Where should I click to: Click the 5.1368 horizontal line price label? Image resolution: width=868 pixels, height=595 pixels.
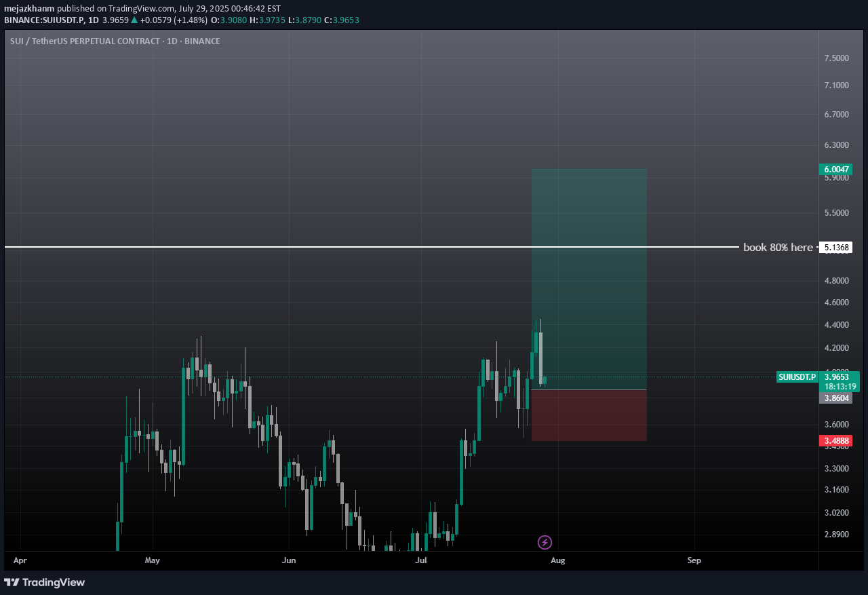point(835,248)
